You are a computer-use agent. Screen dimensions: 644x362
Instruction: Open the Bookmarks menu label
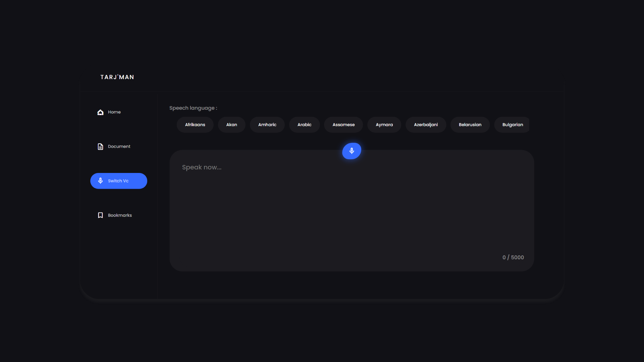tap(120, 215)
